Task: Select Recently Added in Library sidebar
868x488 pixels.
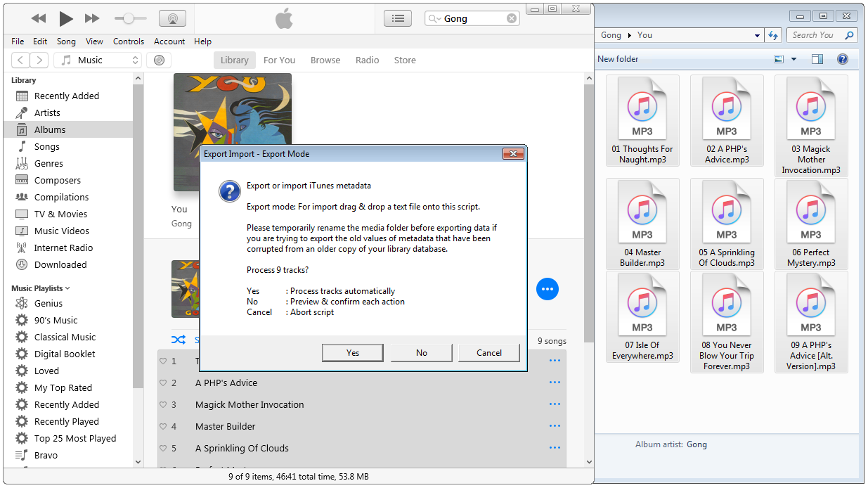Action: click(67, 96)
